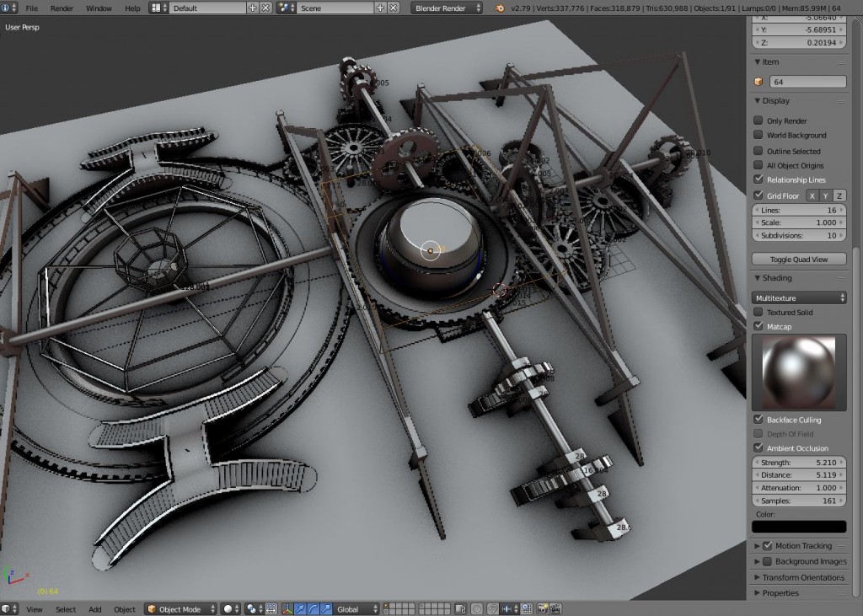Click the Toggle Quad View button
The width and height of the screenshot is (863, 616).
pyautogui.click(x=798, y=260)
